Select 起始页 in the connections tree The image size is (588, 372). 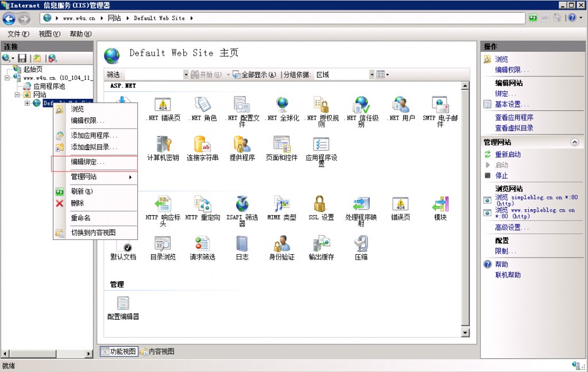33,69
